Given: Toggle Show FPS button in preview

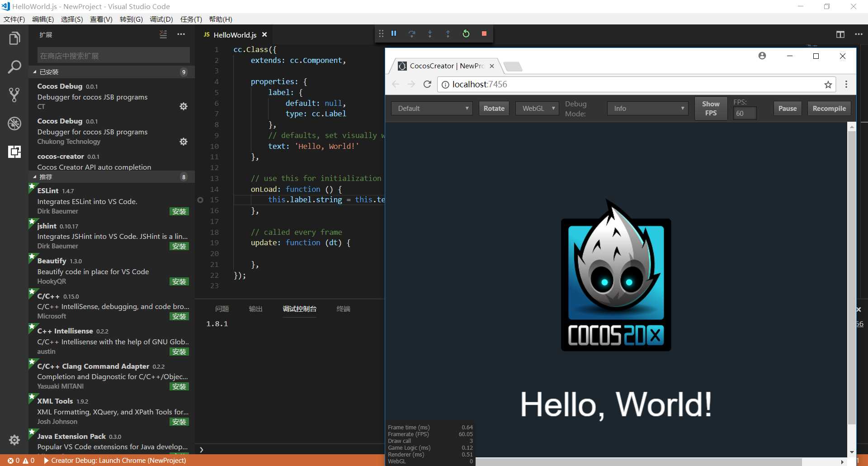Looking at the screenshot, I should click(711, 109).
